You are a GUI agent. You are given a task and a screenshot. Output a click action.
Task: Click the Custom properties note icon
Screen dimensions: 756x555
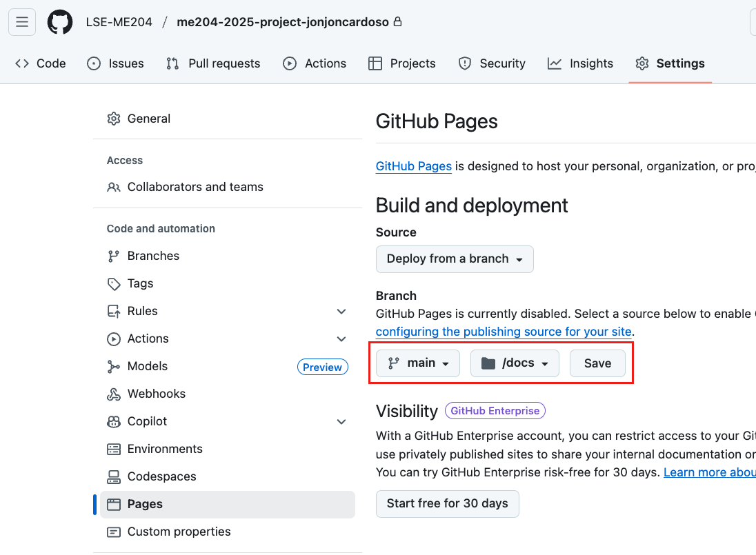click(x=114, y=532)
